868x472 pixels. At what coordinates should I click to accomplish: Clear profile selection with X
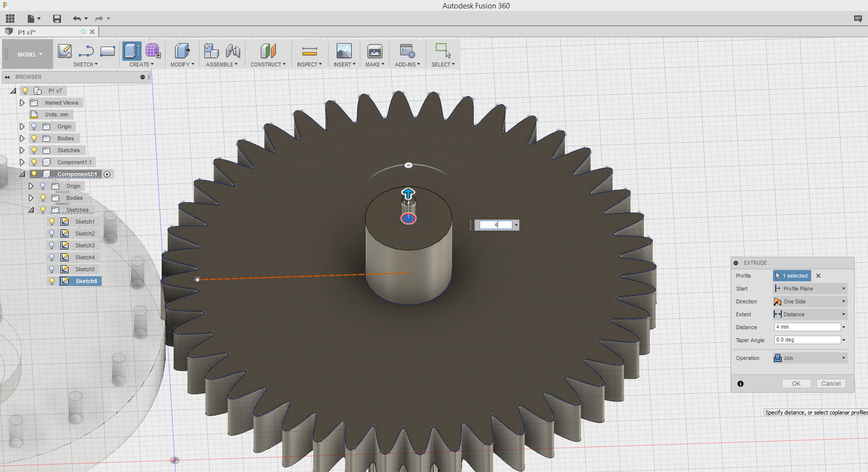click(x=818, y=276)
